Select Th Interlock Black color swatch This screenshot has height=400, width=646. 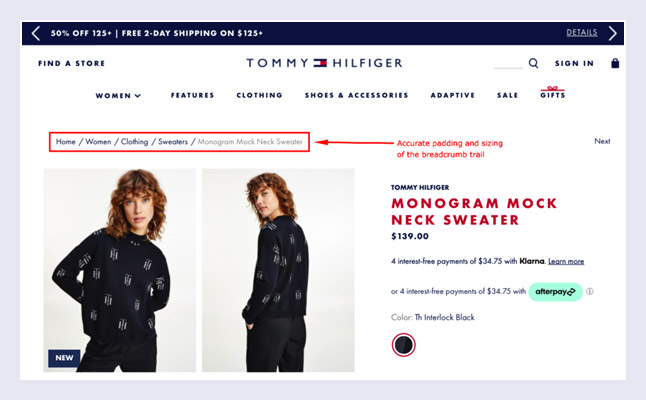[403, 345]
